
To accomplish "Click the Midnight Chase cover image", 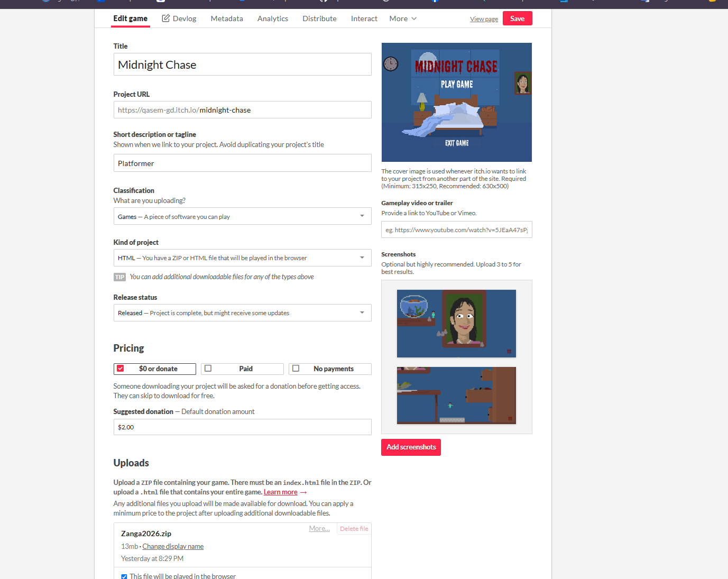I will (457, 102).
